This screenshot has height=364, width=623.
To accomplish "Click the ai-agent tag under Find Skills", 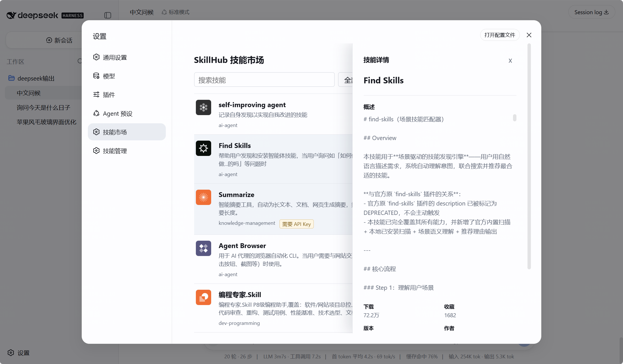I will pos(228,174).
